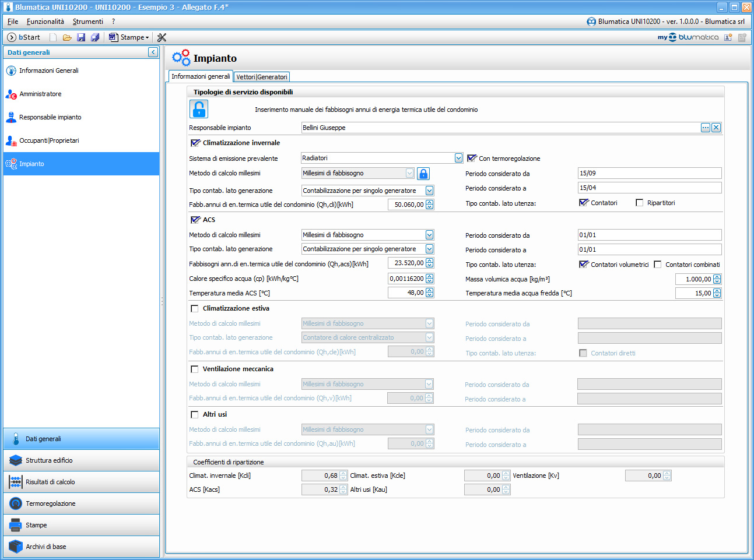This screenshot has height=560, width=754.
Task: Open the ACS Metodo di calcolo millesimi dropdown
Action: [x=429, y=235]
